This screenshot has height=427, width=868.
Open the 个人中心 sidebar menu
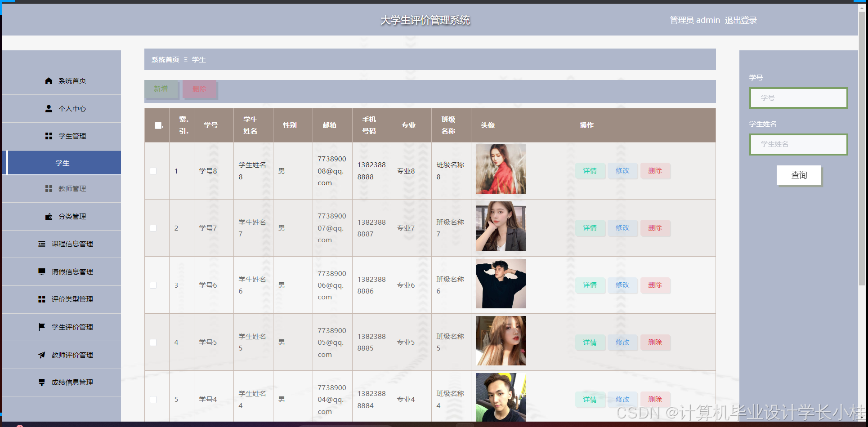click(62, 109)
